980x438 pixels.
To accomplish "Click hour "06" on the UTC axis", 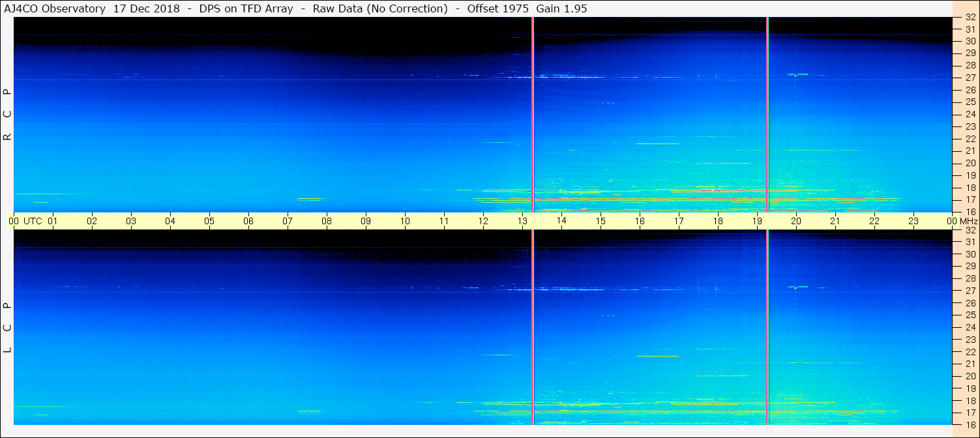I will pos(248,221).
